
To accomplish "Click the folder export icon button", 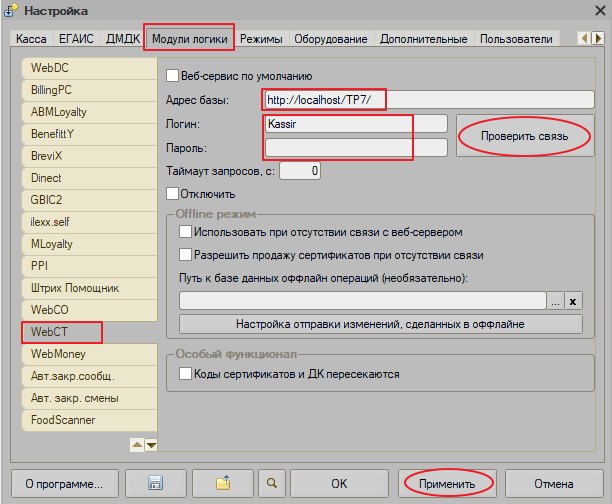I will coord(223,483).
